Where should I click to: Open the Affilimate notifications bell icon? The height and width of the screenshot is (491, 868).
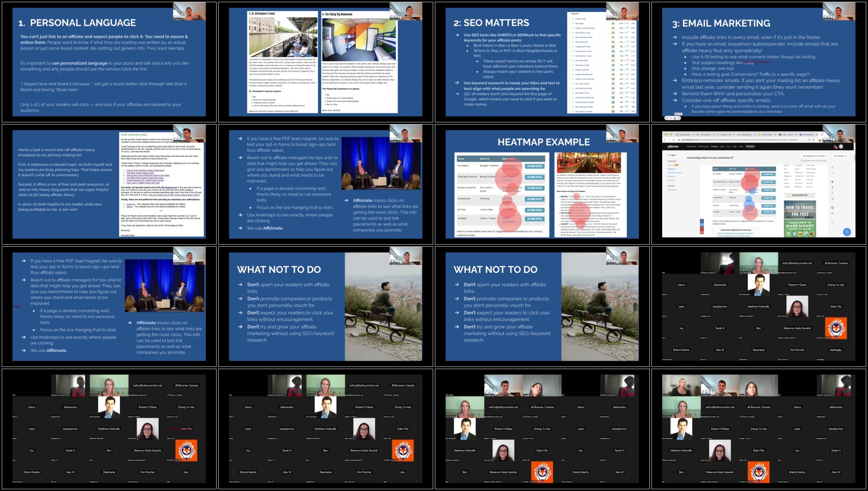click(835, 146)
